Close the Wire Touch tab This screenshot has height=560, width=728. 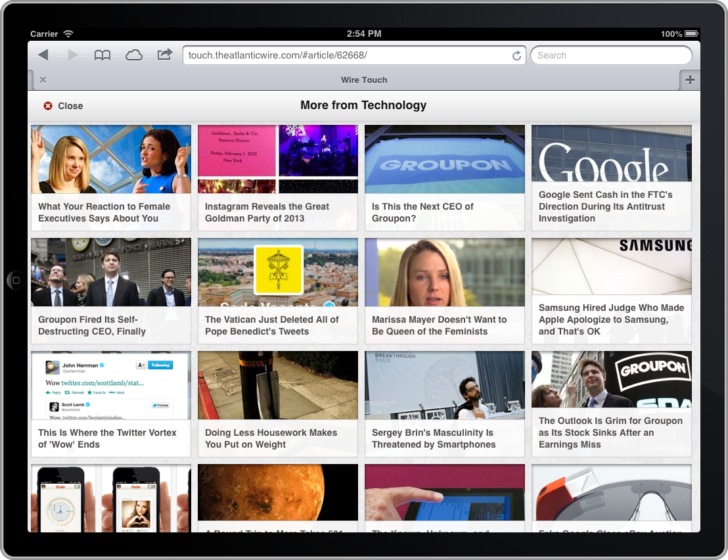coord(43,80)
